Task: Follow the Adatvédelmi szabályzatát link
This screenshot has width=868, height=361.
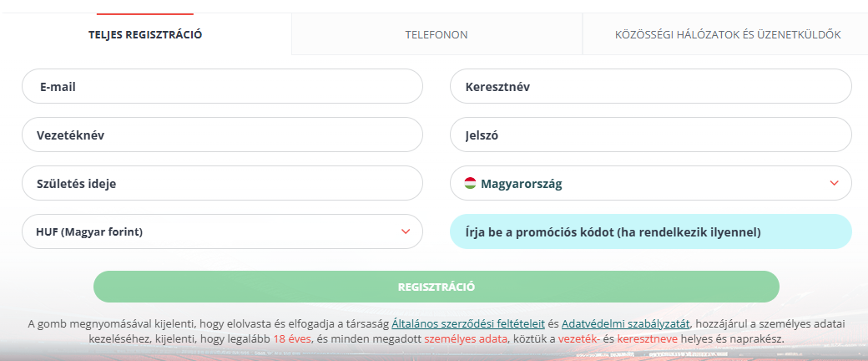Action: point(625,324)
